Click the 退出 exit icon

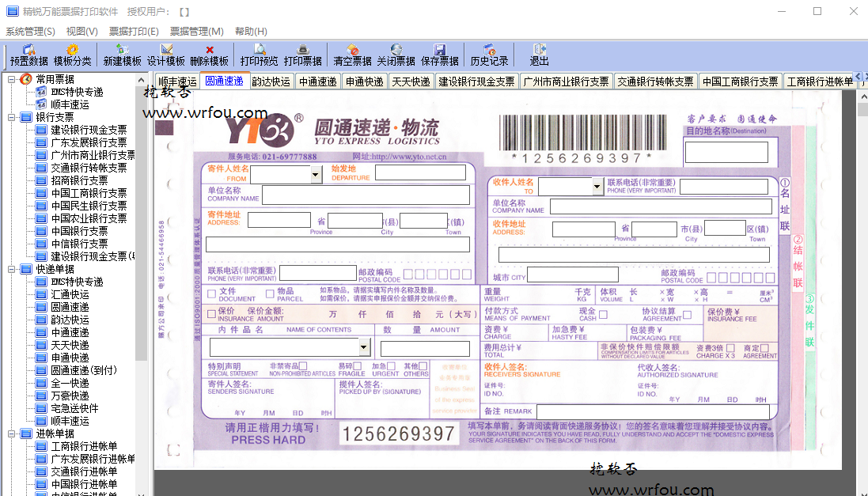coord(539,55)
